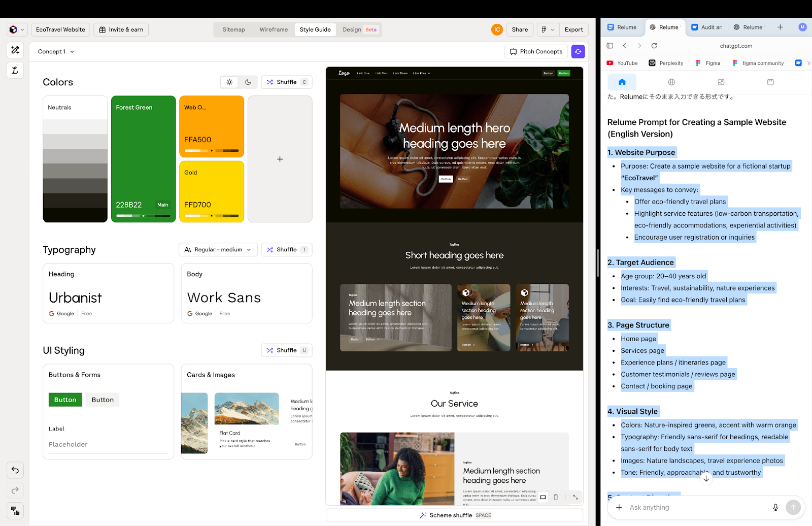812x526 pixels.
Task: Go forward in the browser window
Action: (639, 46)
